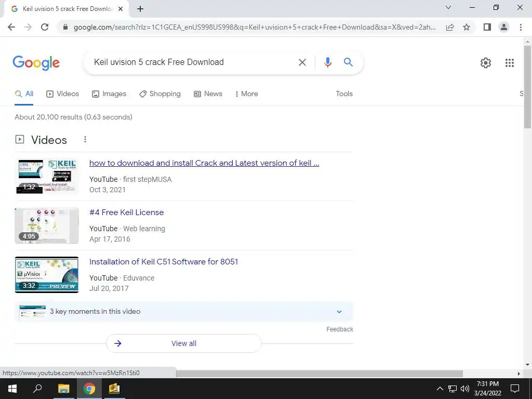The image size is (532, 399).
Task: Go back to the previous page
Action: pyautogui.click(x=11, y=27)
